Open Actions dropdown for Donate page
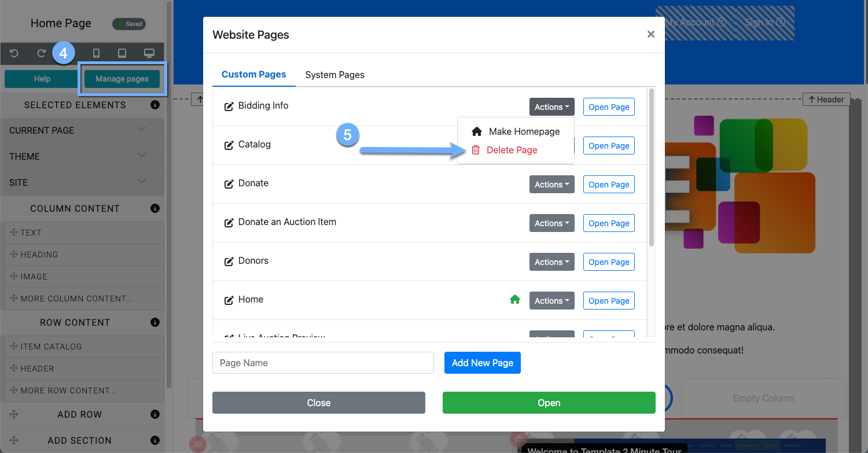Viewport: 868px width, 453px height. (x=551, y=185)
